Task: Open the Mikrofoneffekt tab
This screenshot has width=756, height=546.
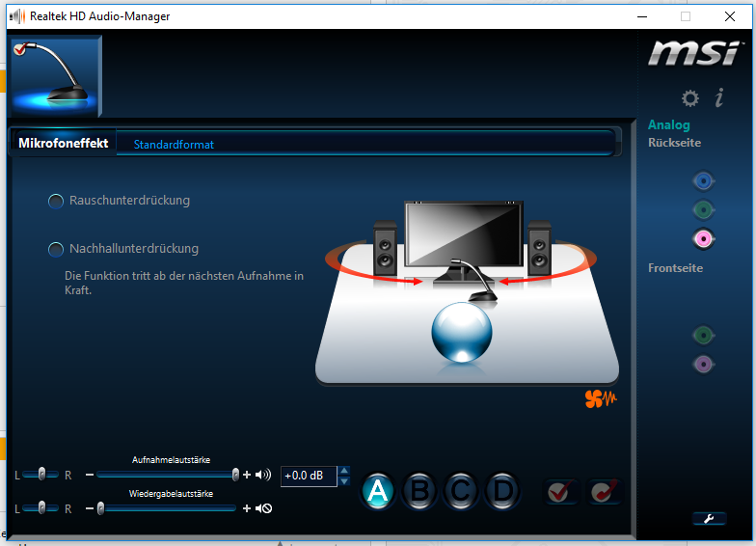Action: pyautogui.click(x=64, y=143)
